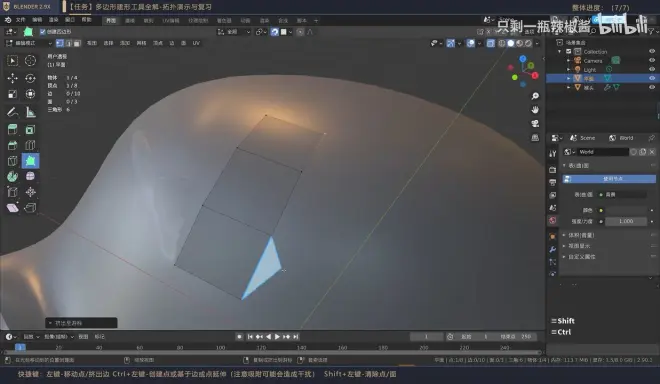Select the Poly Build tool
This screenshot has height=384, width=660.
(30, 161)
